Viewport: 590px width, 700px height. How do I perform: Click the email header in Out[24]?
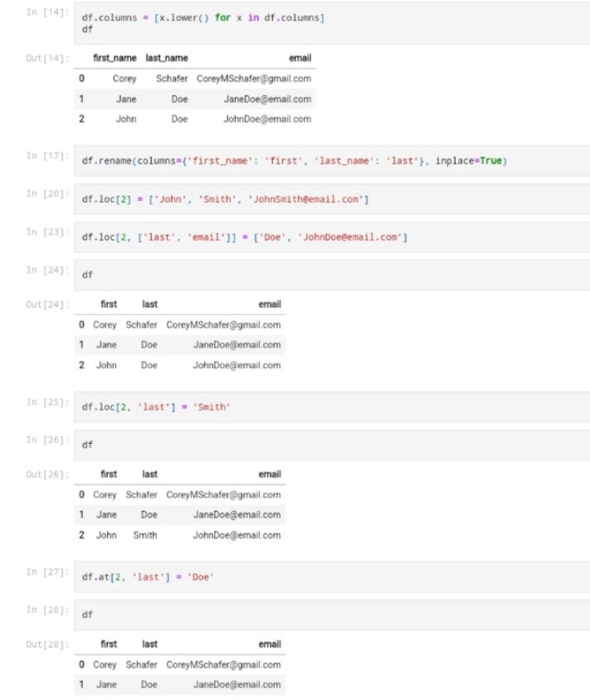point(270,304)
